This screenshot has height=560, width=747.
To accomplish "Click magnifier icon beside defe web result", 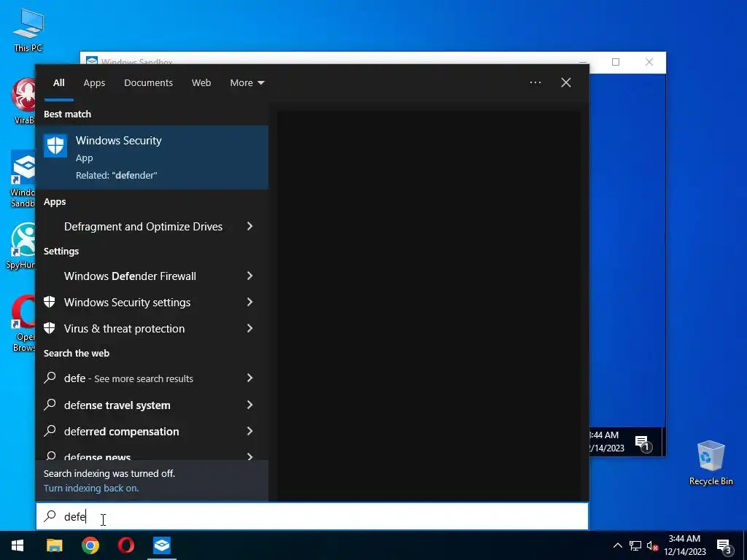I will [50, 378].
